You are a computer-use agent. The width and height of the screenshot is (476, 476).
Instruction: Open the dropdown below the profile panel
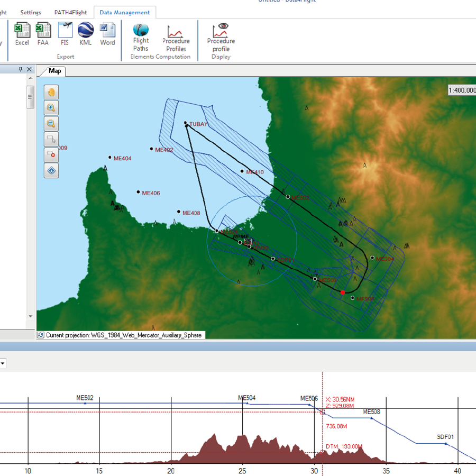(x=4, y=363)
